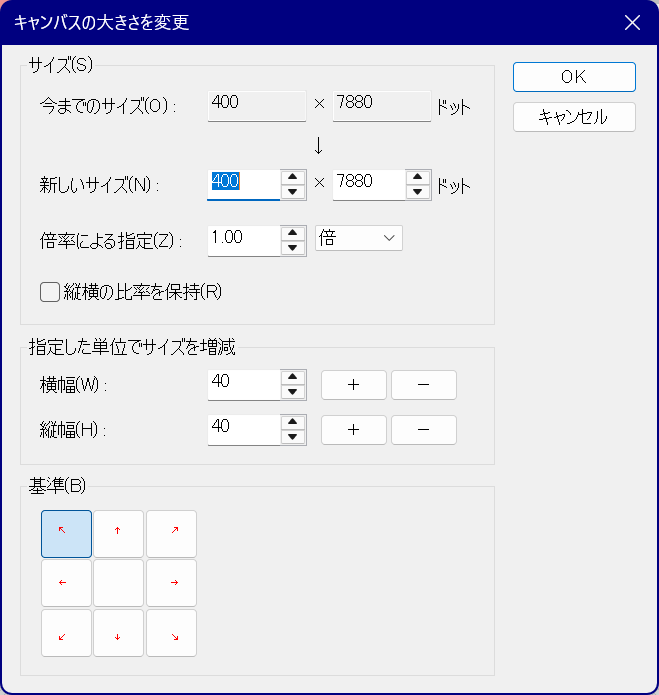Select the top-center anchor arrow
659x695 pixels.
[x=118, y=534]
